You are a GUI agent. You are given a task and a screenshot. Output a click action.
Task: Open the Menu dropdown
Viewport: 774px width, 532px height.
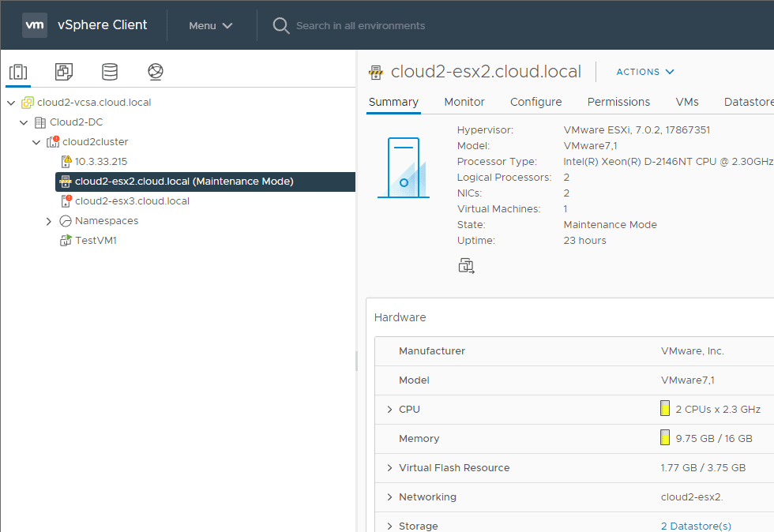pos(211,25)
